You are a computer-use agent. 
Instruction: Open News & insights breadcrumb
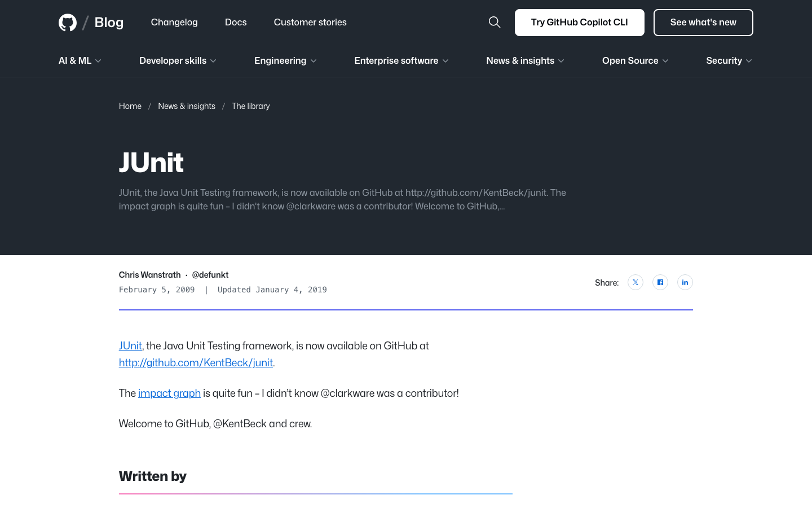[x=187, y=106]
